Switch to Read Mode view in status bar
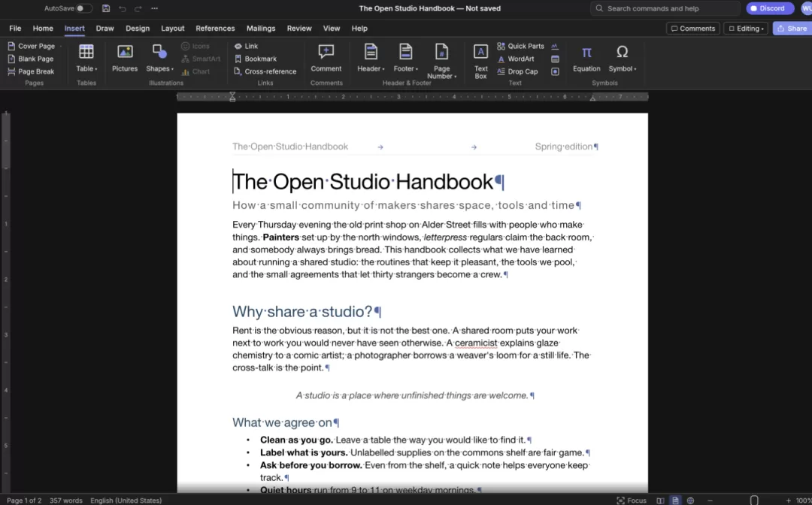The height and width of the screenshot is (505, 812). coord(660,500)
